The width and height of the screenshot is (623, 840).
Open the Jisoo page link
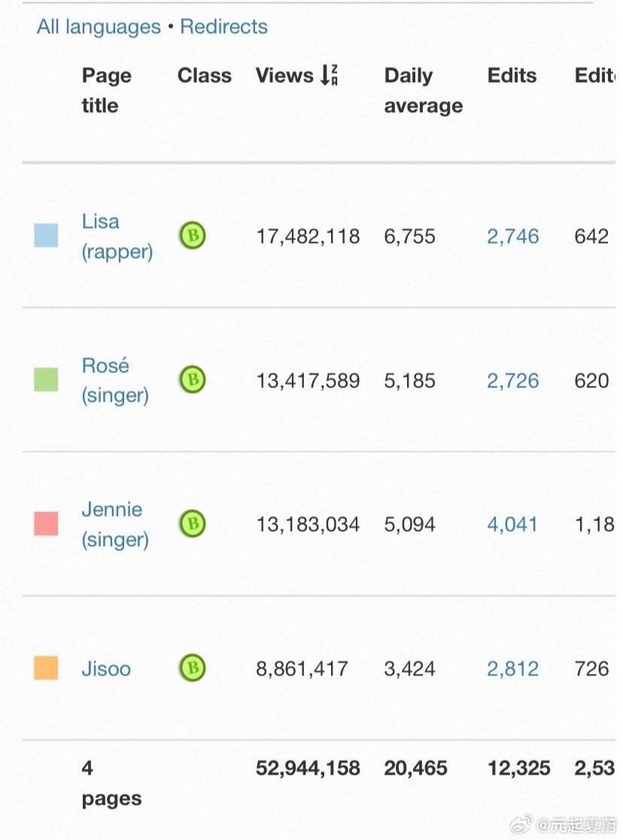click(x=106, y=669)
